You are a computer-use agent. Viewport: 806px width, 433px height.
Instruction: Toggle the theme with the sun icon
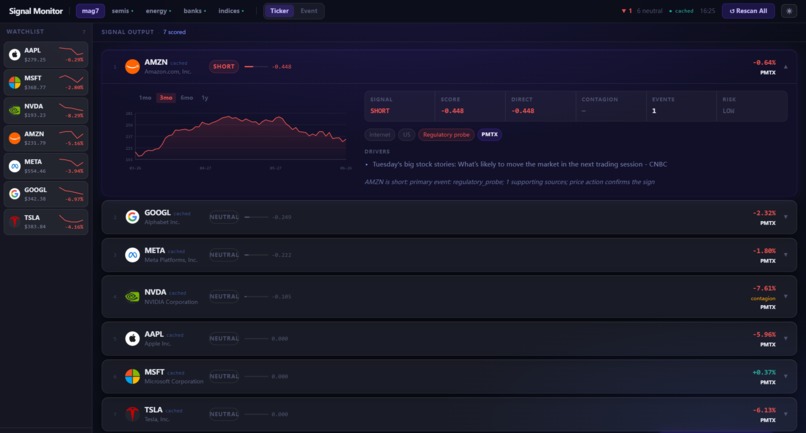click(789, 11)
